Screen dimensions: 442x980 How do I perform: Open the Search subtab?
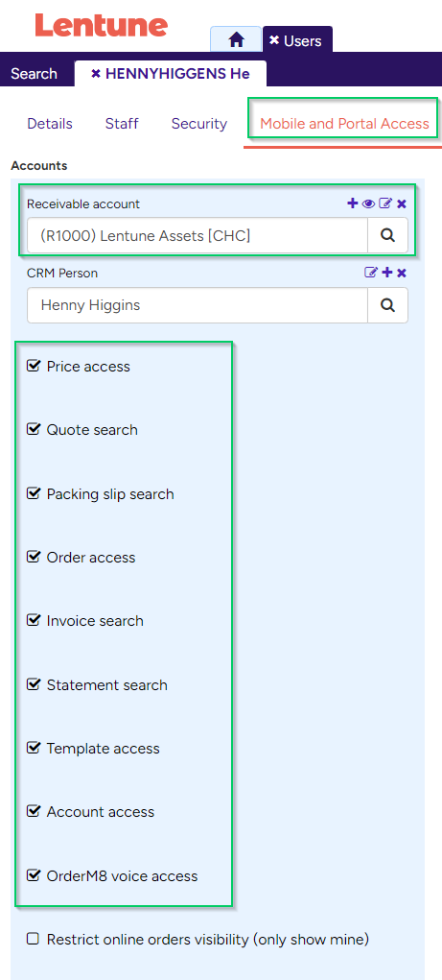34,74
